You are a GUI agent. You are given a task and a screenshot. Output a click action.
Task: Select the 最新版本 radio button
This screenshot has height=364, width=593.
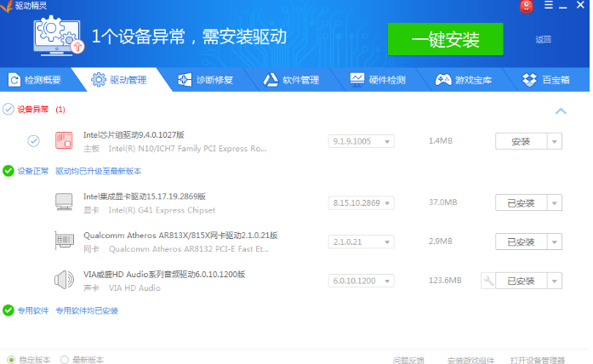65,360
